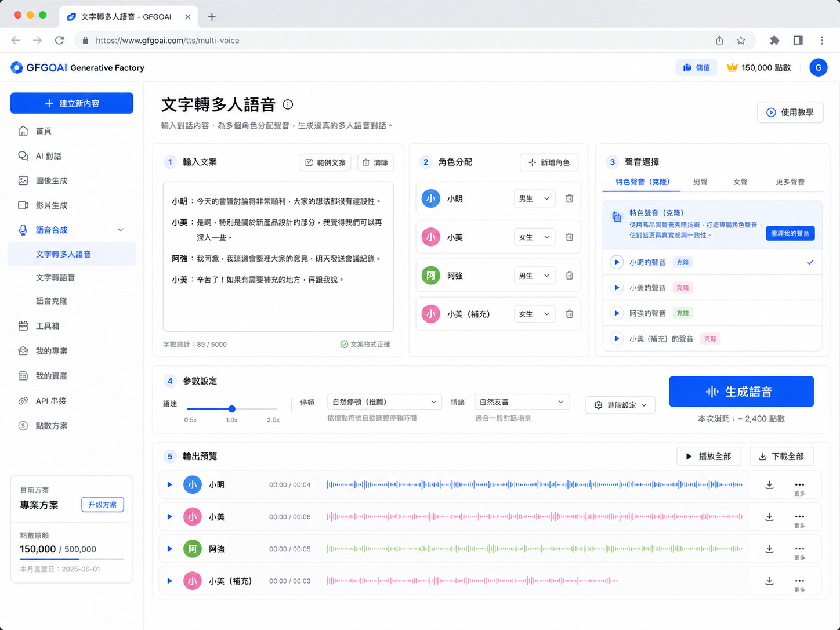Preview 小美的聲音 voice sample
This screenshot has width=840, height=630.
[x=617, y=288]
